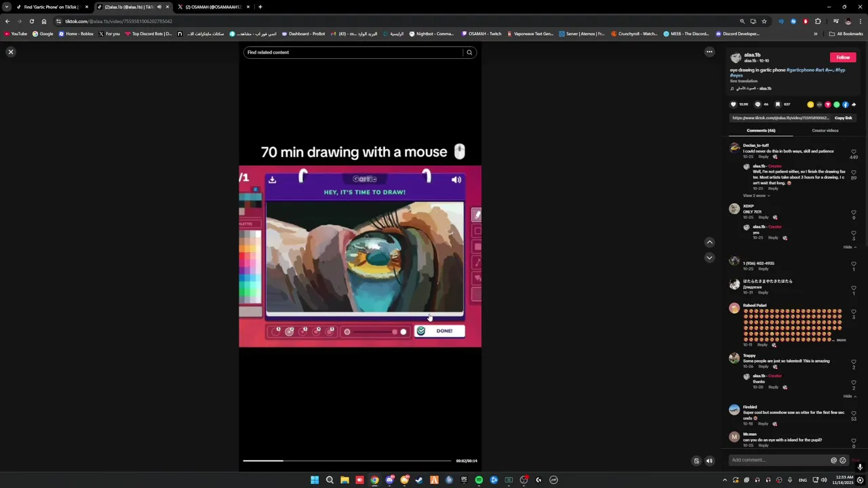
Task: Expand View 2 more replies
Action: pos(756,195)
